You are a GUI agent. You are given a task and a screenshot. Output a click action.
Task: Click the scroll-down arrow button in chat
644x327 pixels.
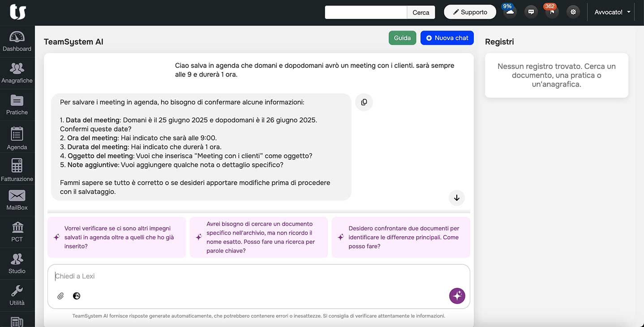(x=457, y=198)
